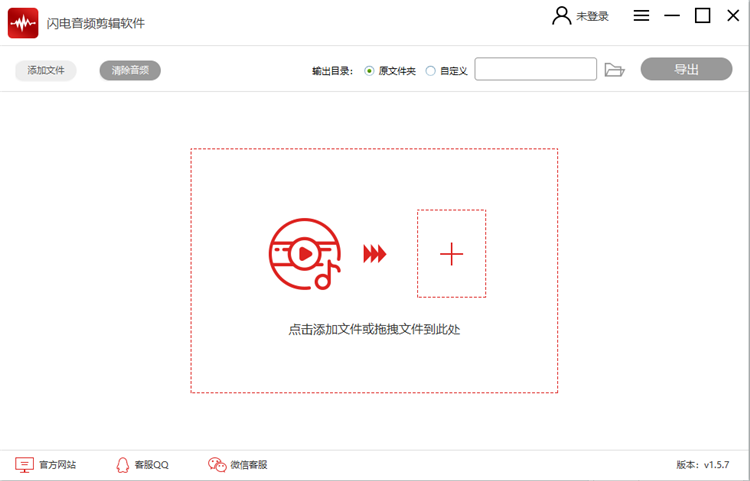
Task: Click the 清除音频 button
Action: 130,71
